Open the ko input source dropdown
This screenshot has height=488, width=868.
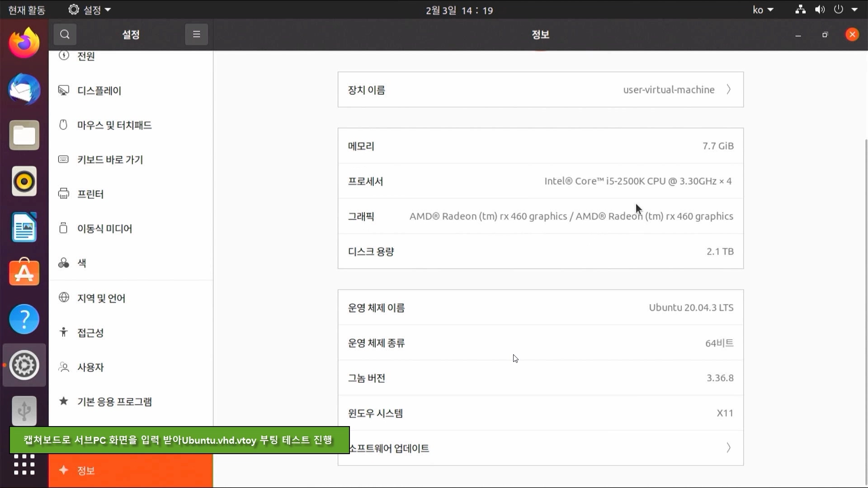(763, 10)
